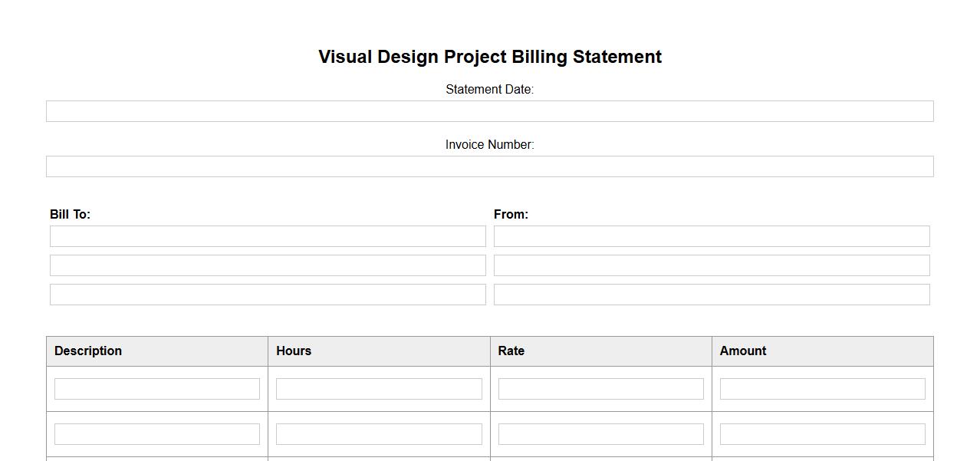Click first row Description field
The width and height of the screenshot is (980, 461).
(x=157, y=389)
